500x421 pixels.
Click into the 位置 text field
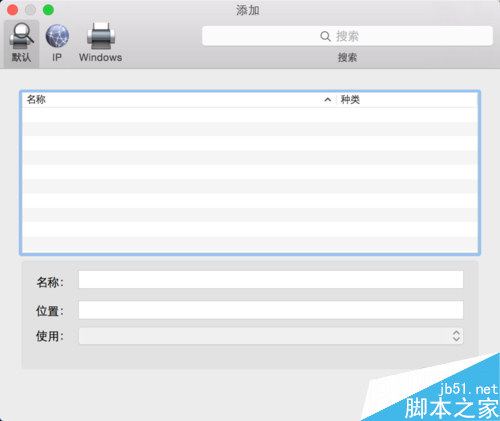point(271,310)
